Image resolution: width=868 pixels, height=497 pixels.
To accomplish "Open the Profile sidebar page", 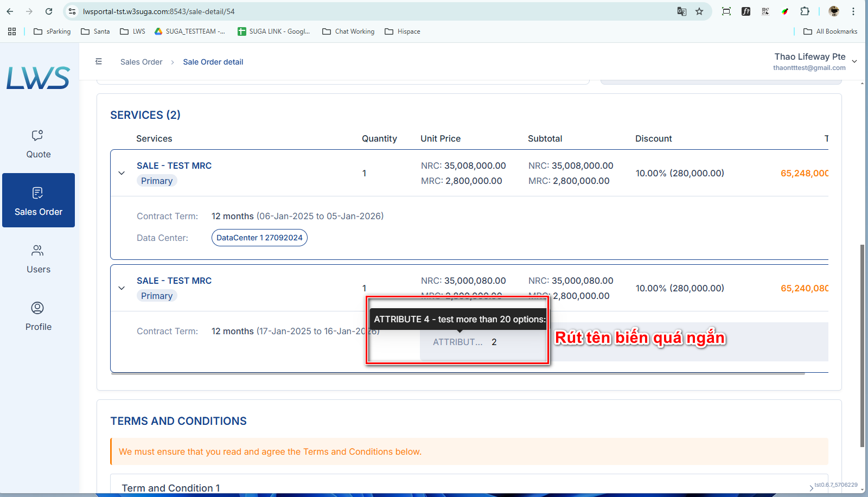I will (x=39, y=317).
